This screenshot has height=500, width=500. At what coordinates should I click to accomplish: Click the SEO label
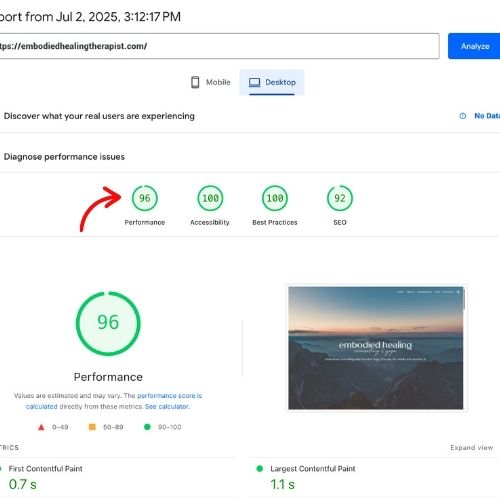pos(340,222)
